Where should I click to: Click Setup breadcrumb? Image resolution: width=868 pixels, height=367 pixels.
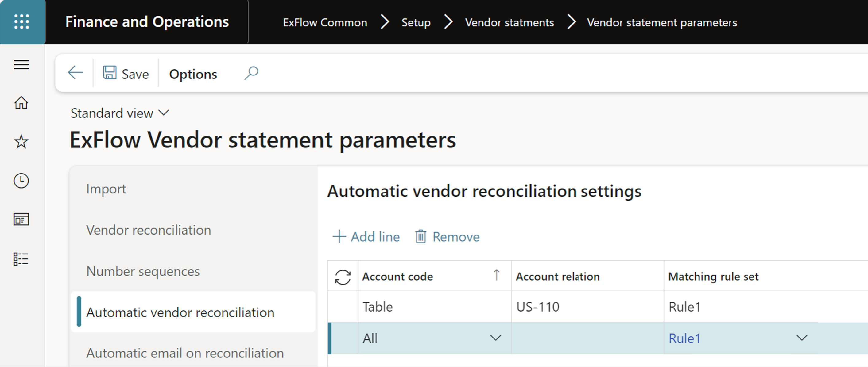coord(416,23)
